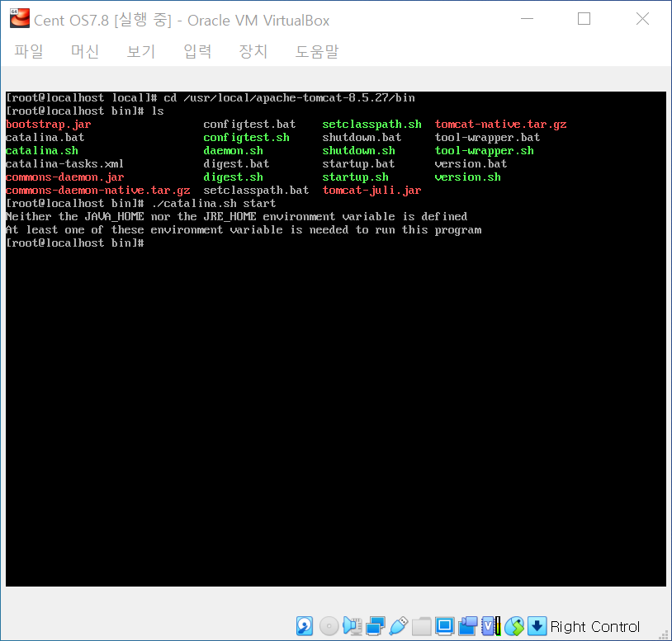The image size is (672, 641).
Task: Click digest.sh in the listing
Action: point(233,177)
